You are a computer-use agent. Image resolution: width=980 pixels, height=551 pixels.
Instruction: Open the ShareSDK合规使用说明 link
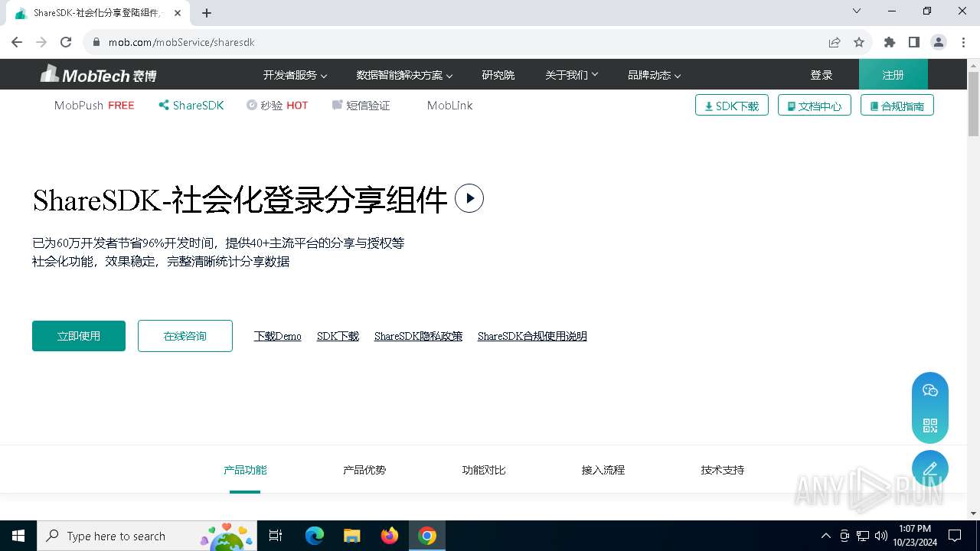tap(532, 336)
